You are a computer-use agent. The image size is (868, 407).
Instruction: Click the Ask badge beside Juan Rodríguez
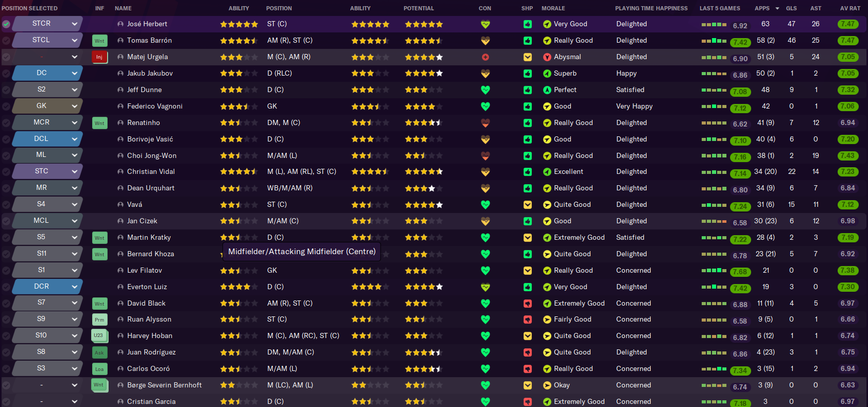99,352
